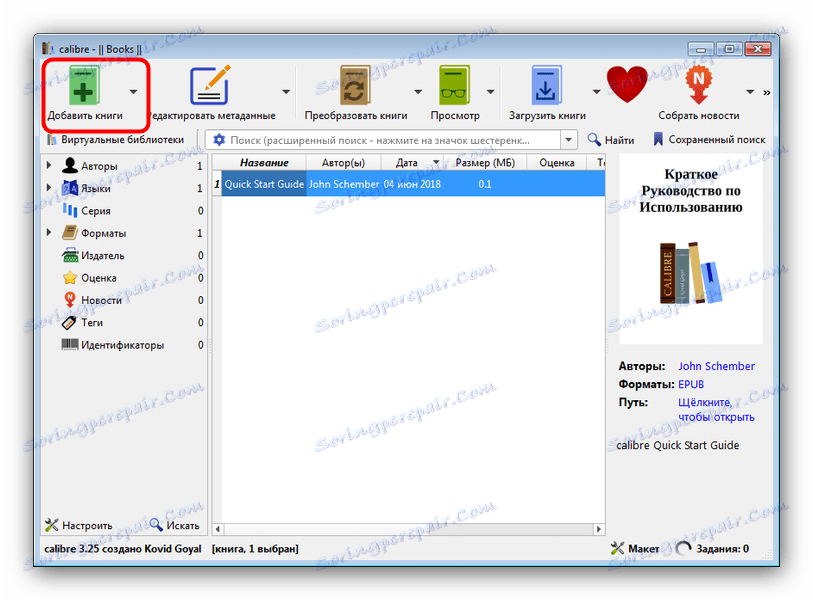Click the Макет layout button
The width and height of the screenshot is (813, 600).
635,548
